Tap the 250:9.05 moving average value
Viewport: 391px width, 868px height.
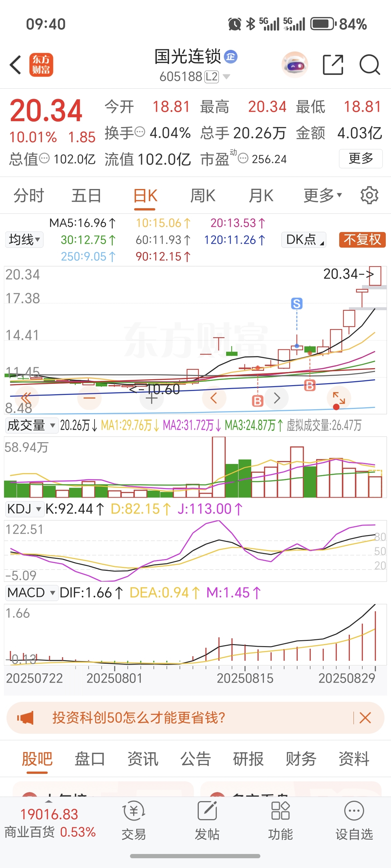pyautogui.click(x=88, y=256)
